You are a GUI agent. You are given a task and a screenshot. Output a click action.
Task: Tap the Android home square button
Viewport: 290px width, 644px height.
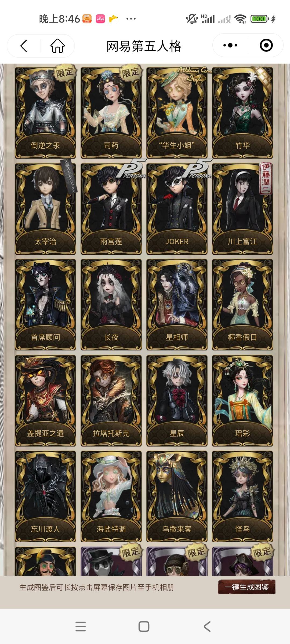[x=144, y=626]
